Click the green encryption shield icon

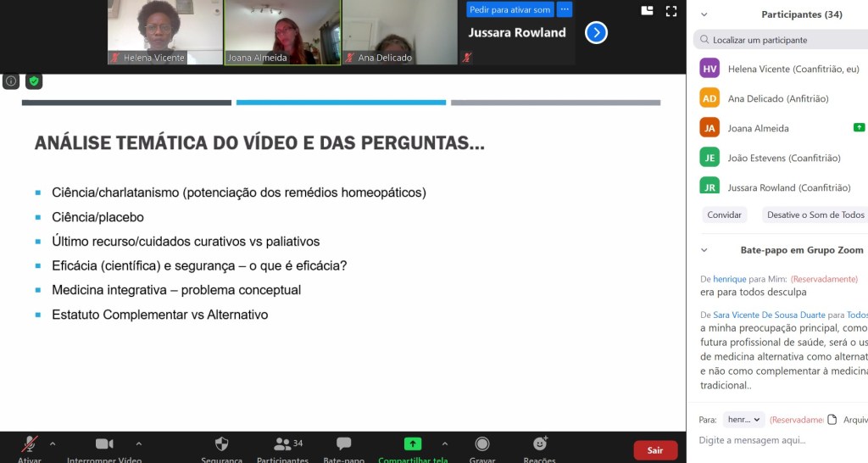[34, 81]
